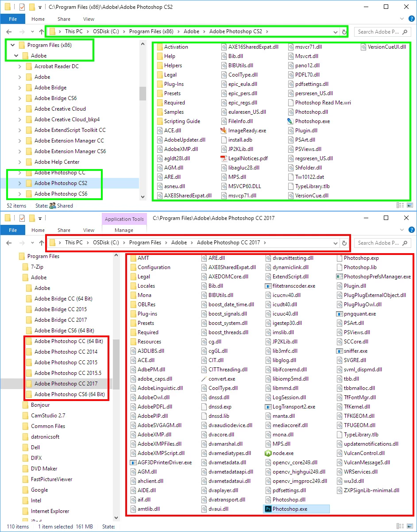Expand Adobe Help Center tree node

click(19, 162)
